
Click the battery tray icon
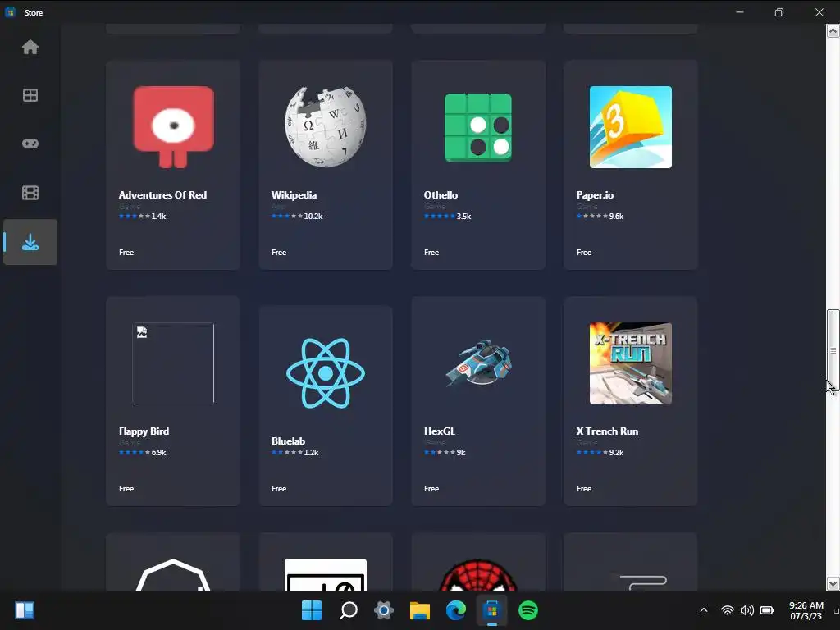767,610
